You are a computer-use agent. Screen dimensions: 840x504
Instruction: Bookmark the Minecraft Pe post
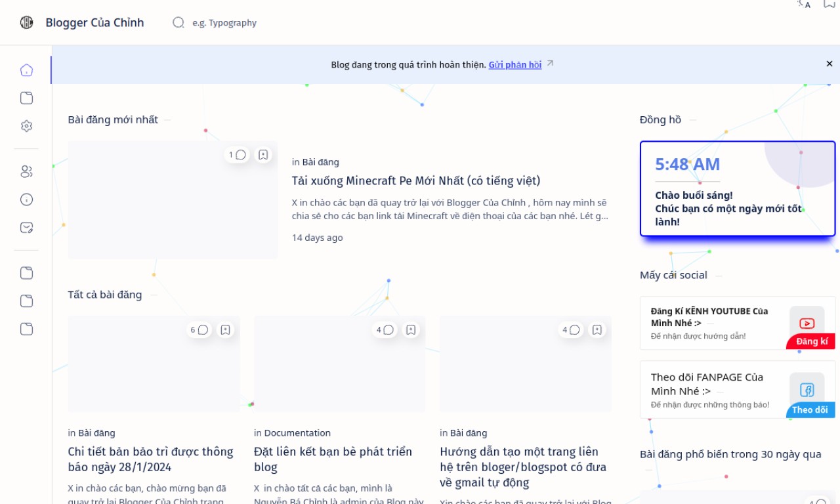pos(263,155)
